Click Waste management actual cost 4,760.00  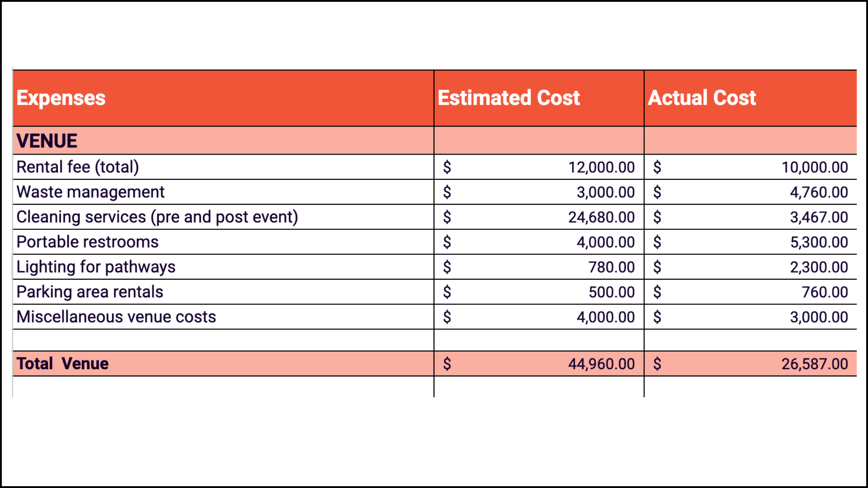[x=818, y=192]
